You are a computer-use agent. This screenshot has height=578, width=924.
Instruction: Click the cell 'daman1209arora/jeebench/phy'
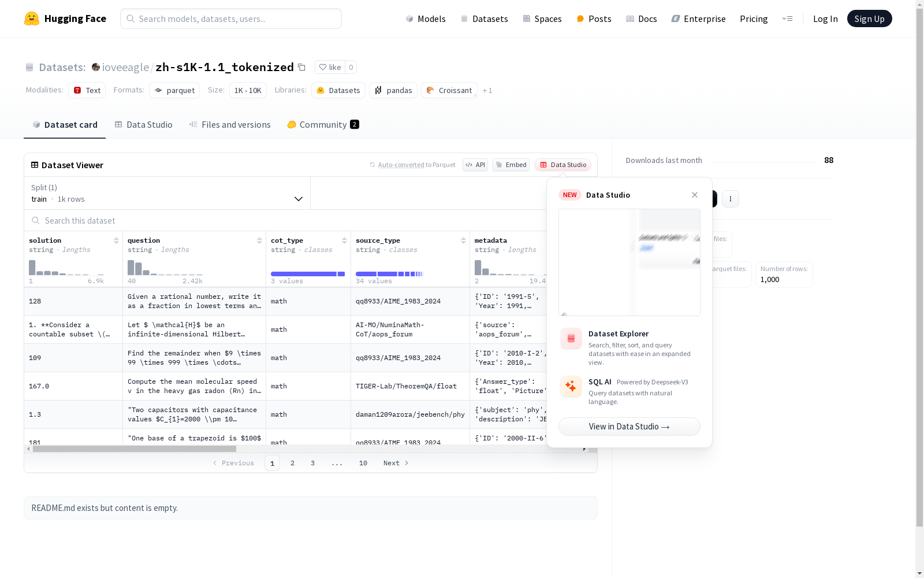(410, 414)
